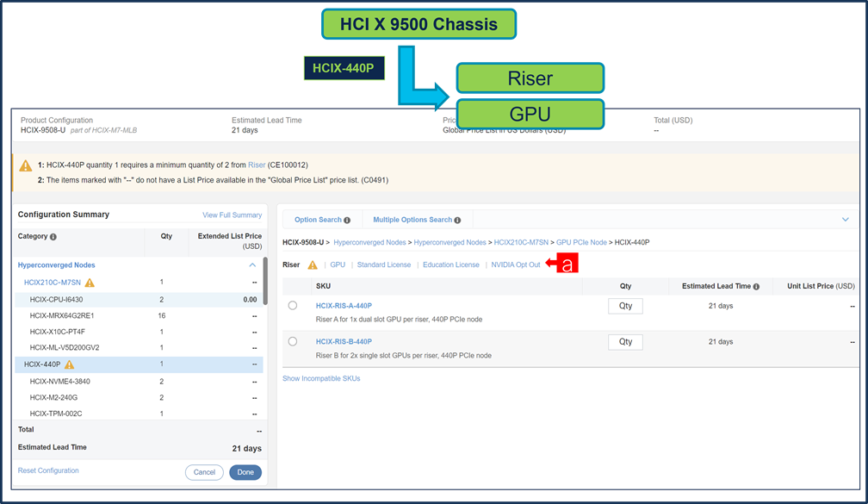Click warning icon next to HCIX-440P row
The width and height of the screenshot is (868, 504).
tap(69, 364)
